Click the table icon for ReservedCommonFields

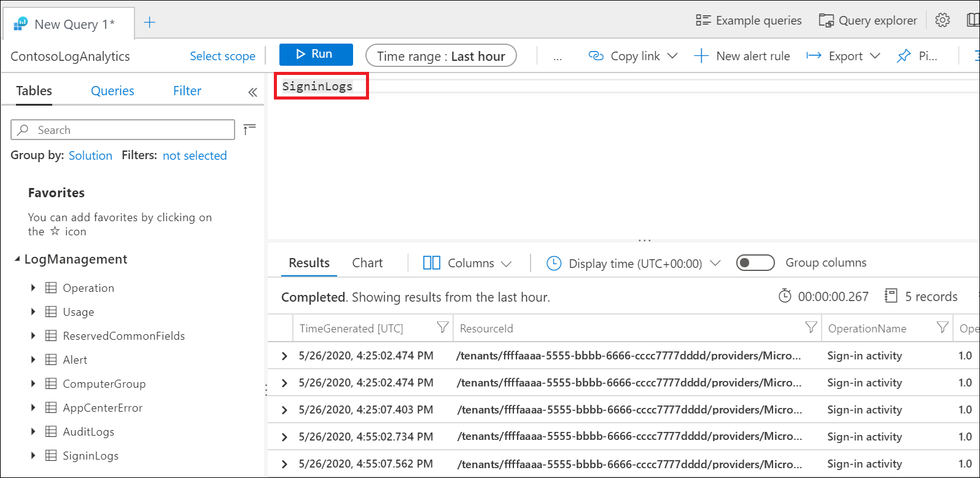point(52,336)
